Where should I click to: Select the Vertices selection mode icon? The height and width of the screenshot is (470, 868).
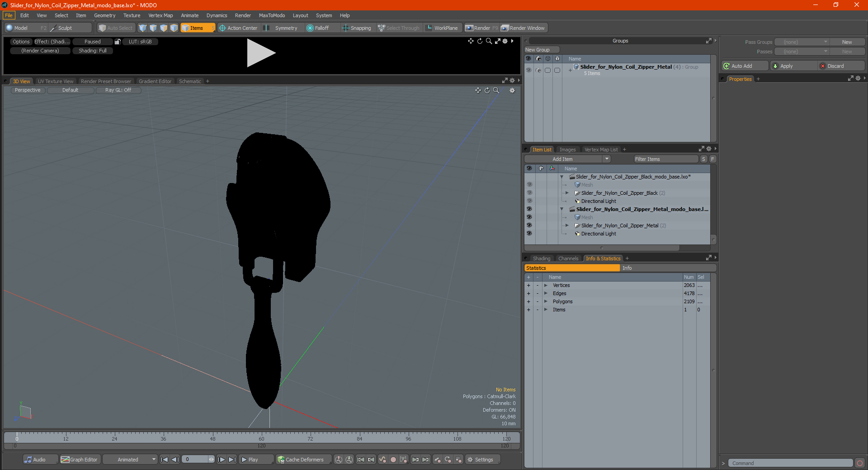tap(143, 28)
